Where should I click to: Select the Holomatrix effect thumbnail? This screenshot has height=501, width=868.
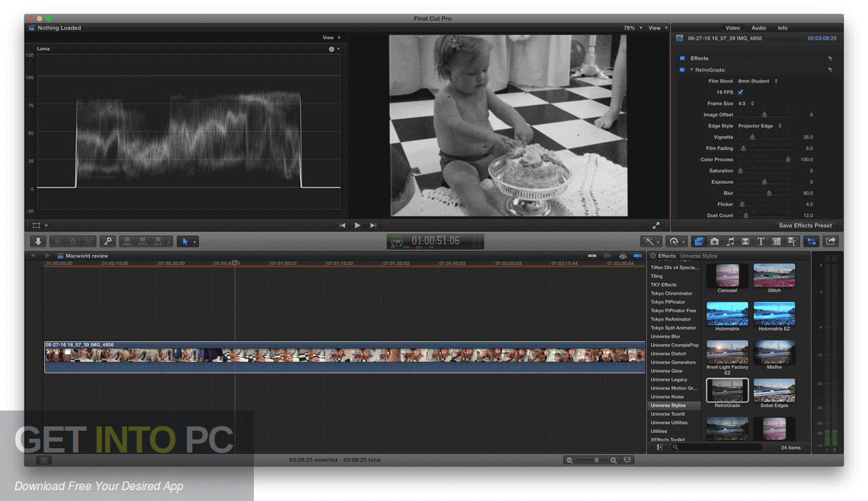click(728, 313)
